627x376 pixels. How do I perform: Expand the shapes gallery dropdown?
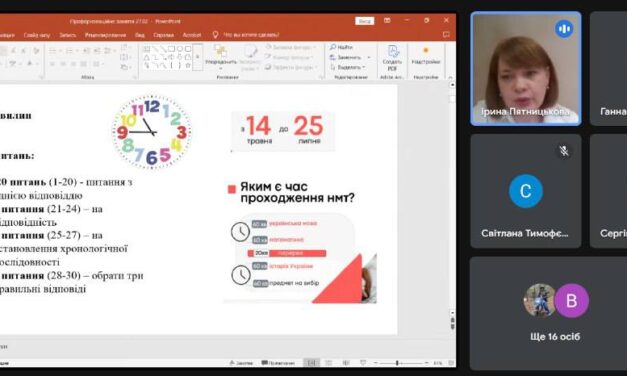(197, 58)
